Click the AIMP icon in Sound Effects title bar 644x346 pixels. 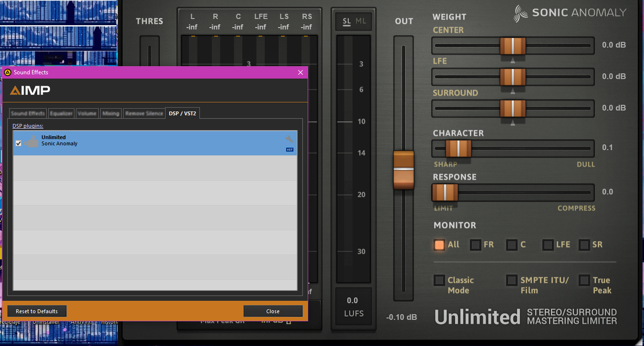(x=8, y=72)
